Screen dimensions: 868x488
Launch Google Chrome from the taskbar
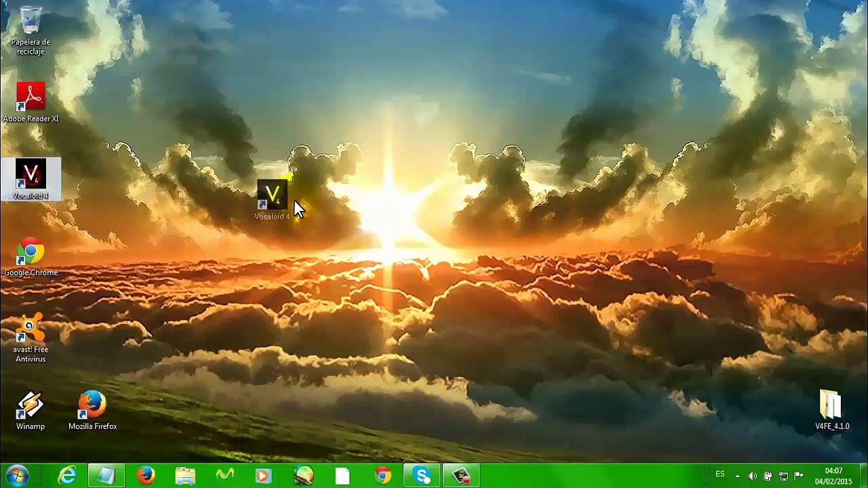click(382, 476)
